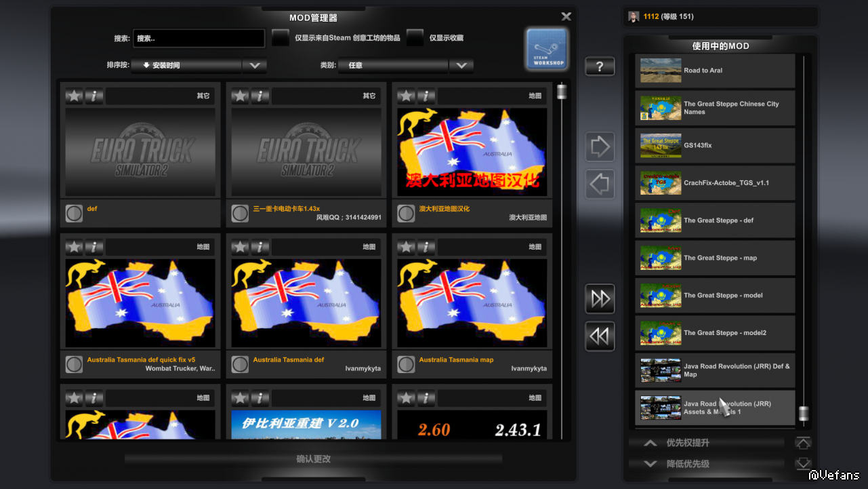Open the Steam Workshop icon
Viewport: 868px width, 489px height.
[546, 49]
